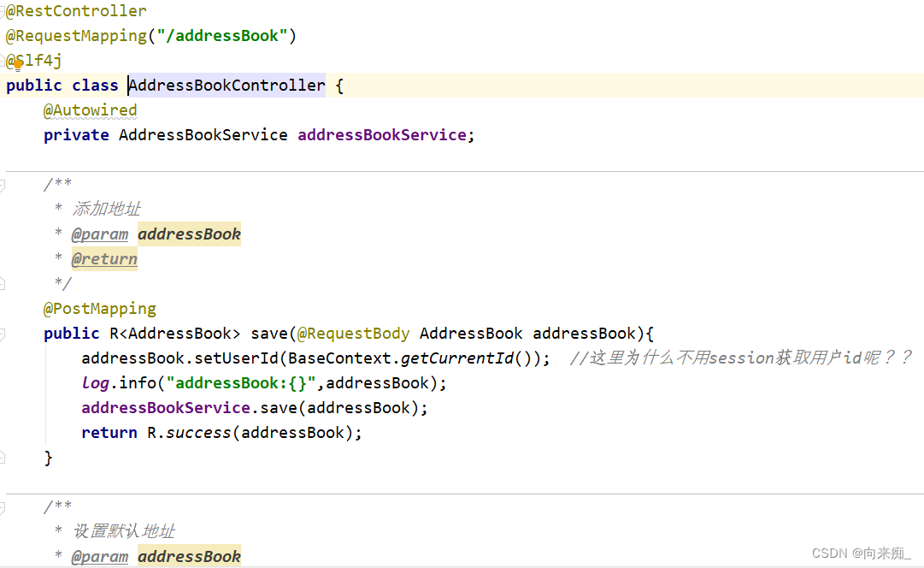
Task: Click the log variable
Action: click(x=96, y=382)
